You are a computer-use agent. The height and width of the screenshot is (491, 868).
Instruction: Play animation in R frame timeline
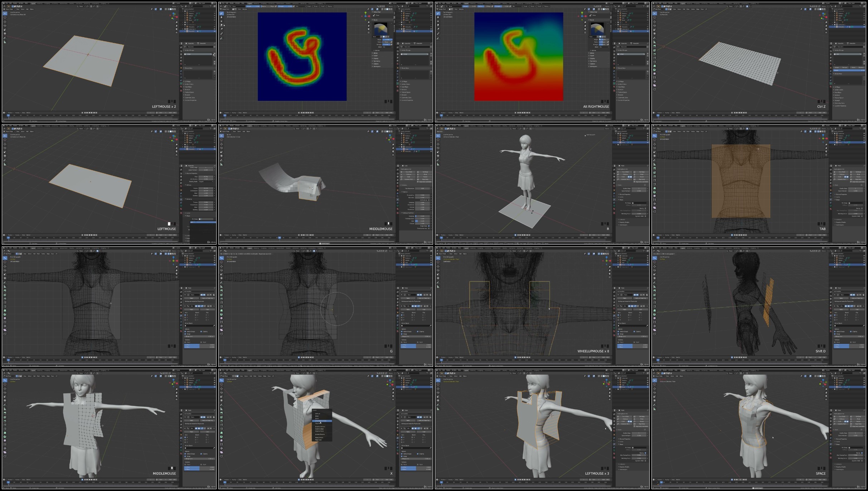525,235
